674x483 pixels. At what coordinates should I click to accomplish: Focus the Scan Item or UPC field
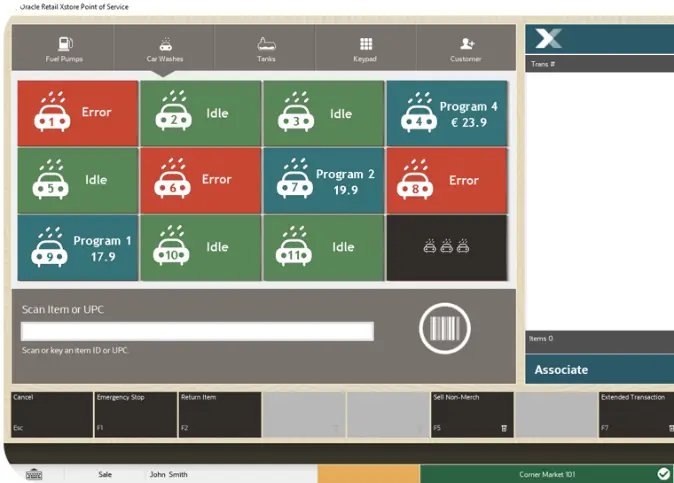(x=197, y=331)
